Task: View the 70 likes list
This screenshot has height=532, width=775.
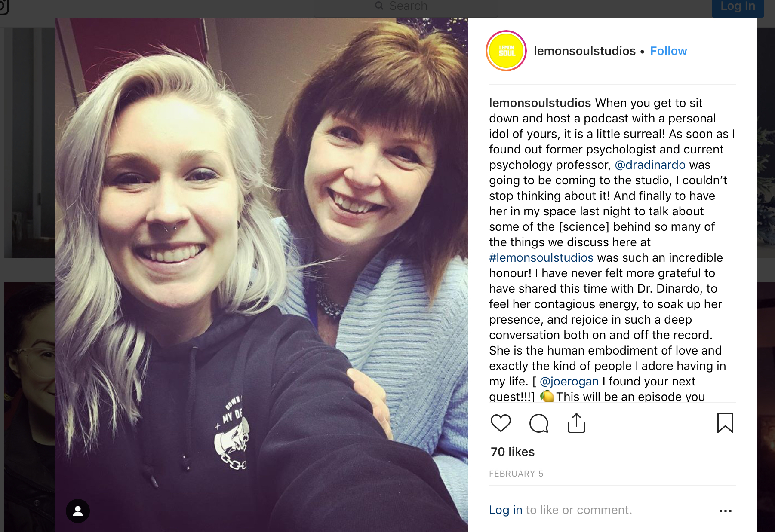Action: coord(513,452)
